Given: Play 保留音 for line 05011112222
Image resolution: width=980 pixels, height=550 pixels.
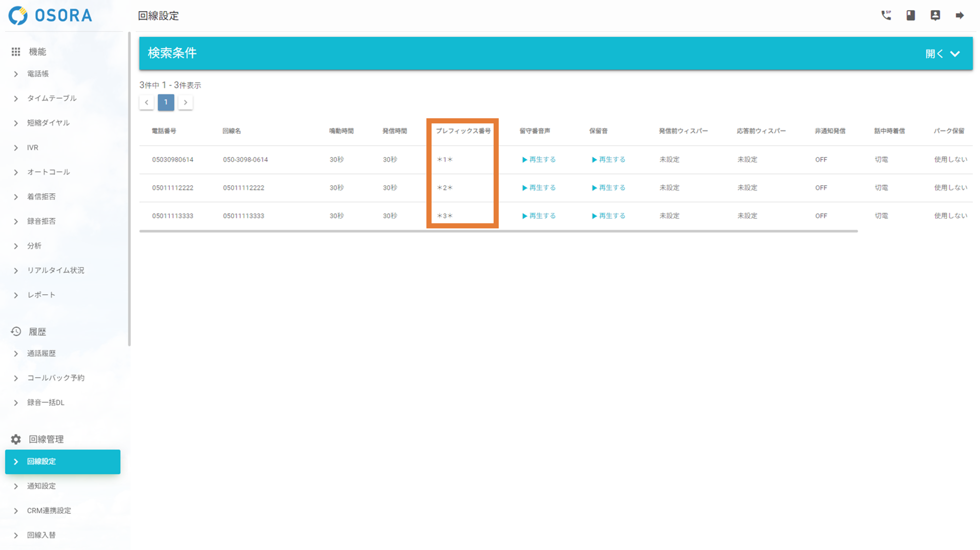Looking at the screenshot, I should click(x=608, y=188).
